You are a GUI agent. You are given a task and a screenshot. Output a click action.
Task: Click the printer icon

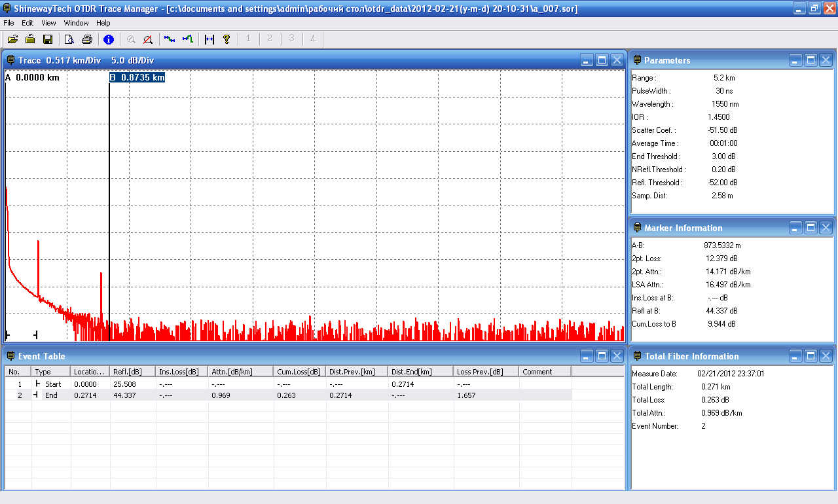click(x=86, y=39)
